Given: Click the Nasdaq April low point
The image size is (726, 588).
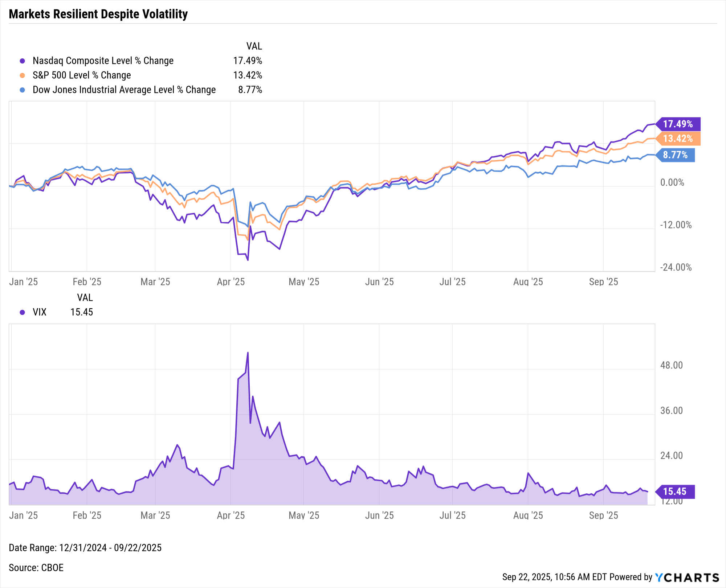Looking at the screenshot, I should (x=248, y=260).
